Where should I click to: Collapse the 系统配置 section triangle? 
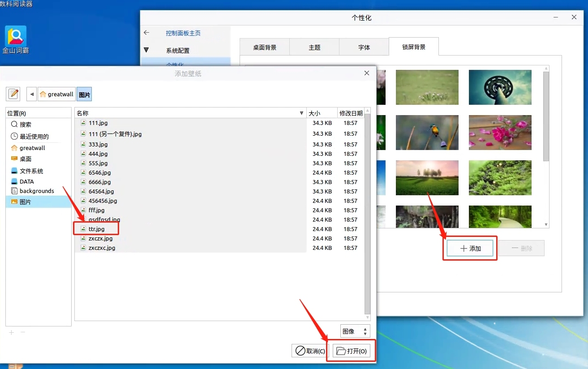point(146,50)
